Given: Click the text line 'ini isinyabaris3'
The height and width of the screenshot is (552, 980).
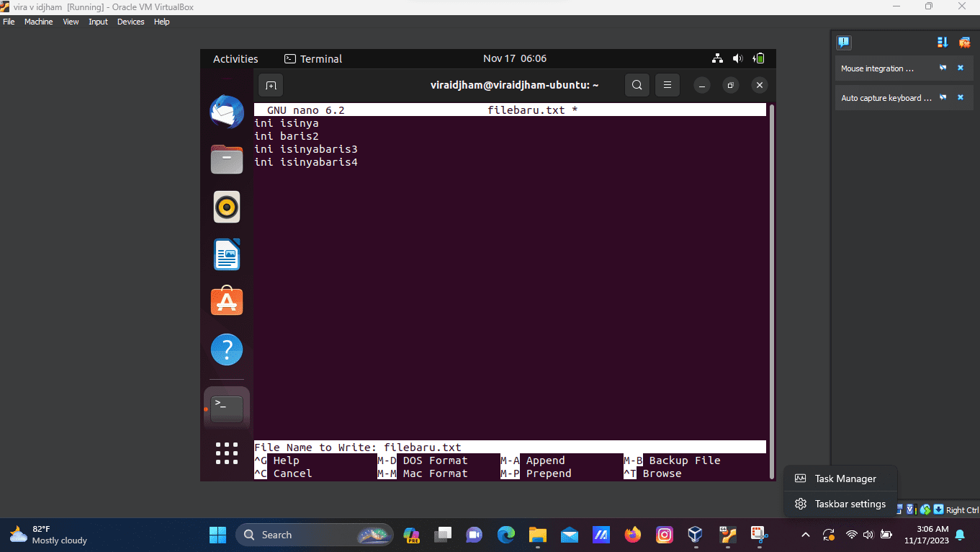Looking at the screenshot, I should [x=306, y=149].
